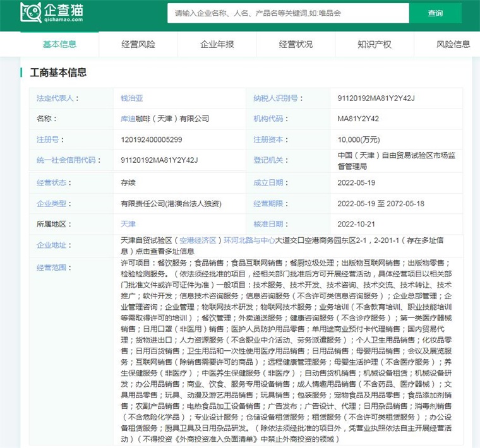This screenshot has width=480, height=448.
Task: Click the 名称 label
Action: pyautogui.click(x=46, y=119)
